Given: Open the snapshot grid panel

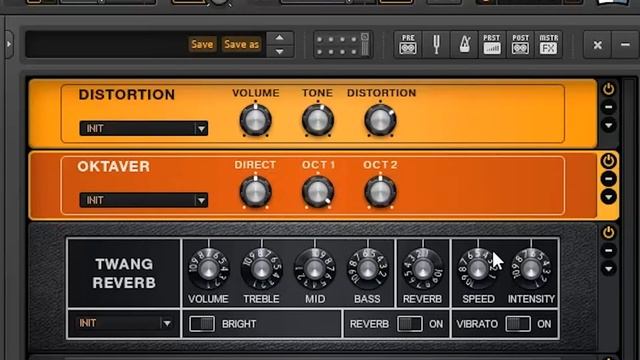Looking at the screenshot, I should 342,44.
